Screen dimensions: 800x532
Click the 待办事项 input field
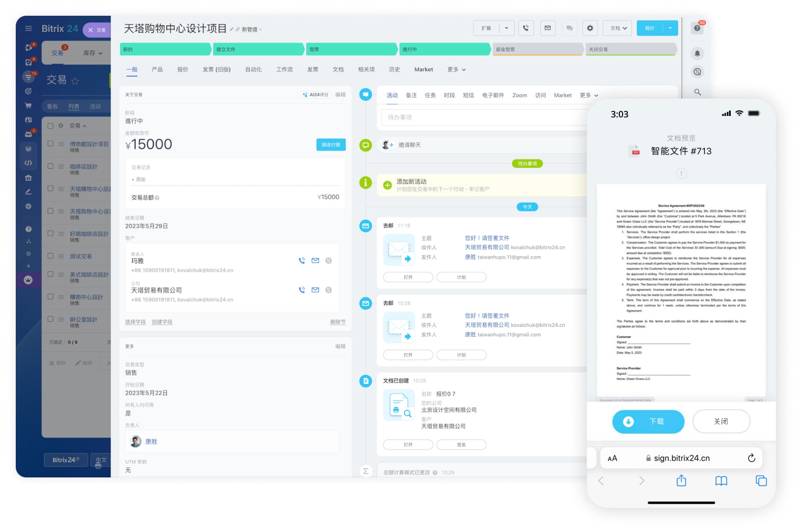(x=483, y=118)
